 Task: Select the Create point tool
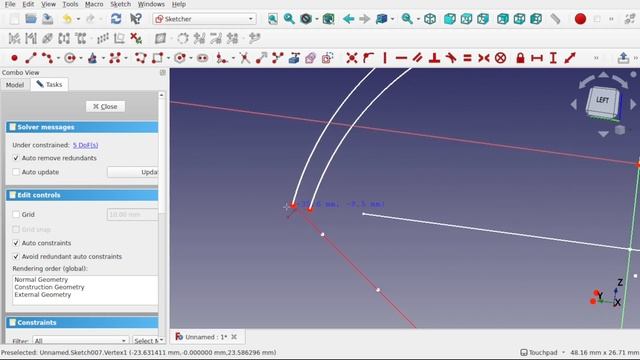point(14,58)
